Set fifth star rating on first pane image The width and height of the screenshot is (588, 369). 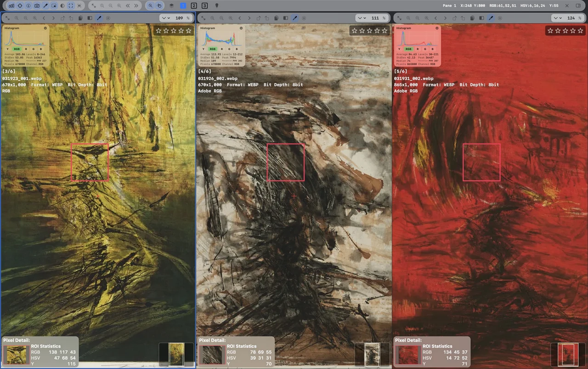[x=189, y=31]
